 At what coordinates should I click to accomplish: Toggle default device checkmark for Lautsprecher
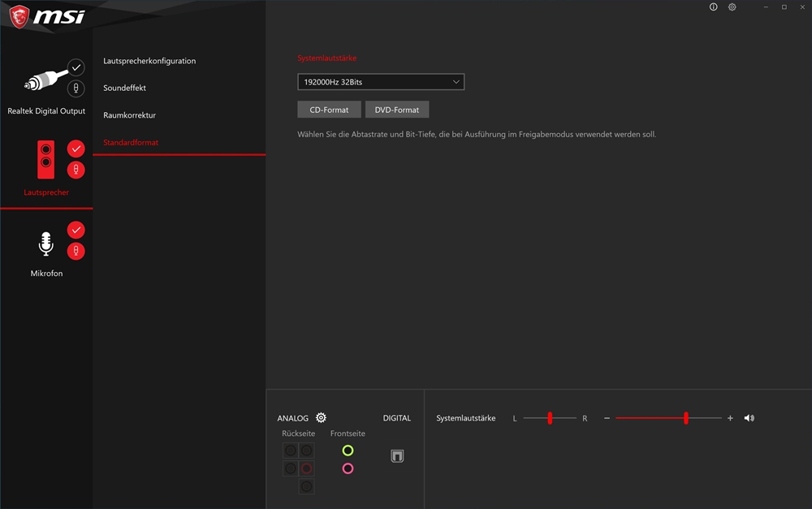point(76,149)
